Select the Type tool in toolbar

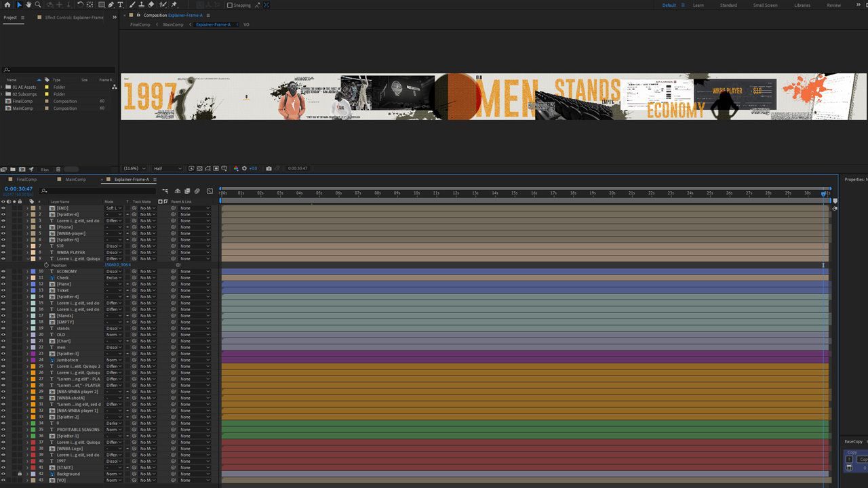[x=121, y=5]
